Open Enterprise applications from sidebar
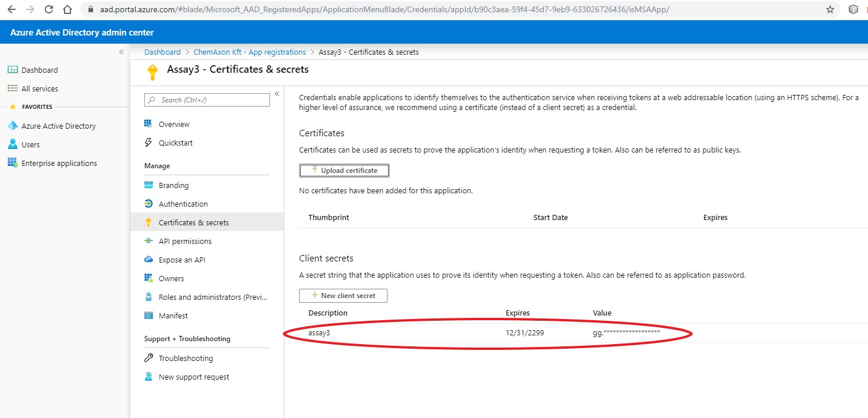The image size is (868, 418). [59, 163]
